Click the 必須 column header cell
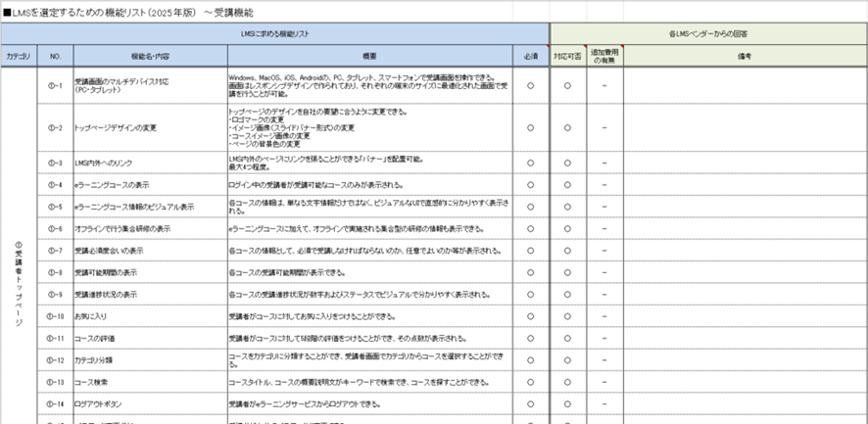This screenshot has width=868, height=424. coord(530,57)
